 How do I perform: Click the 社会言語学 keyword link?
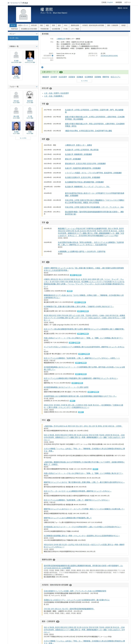63,77
